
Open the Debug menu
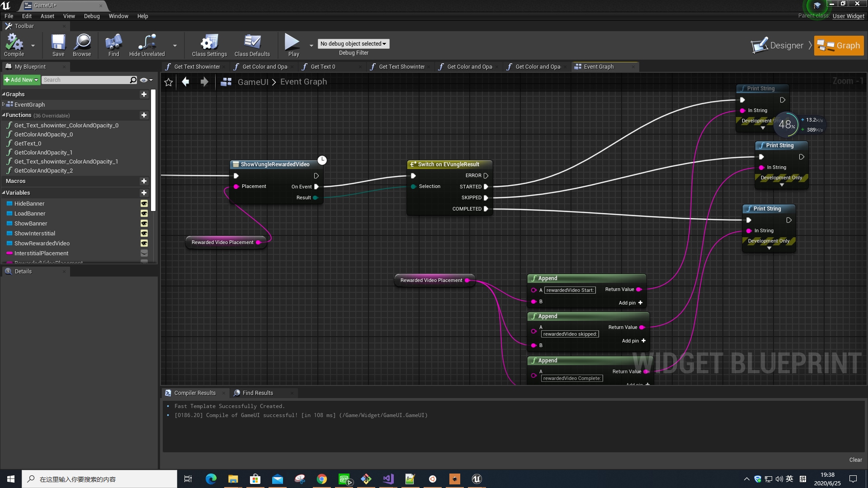[x=92, y=16]
